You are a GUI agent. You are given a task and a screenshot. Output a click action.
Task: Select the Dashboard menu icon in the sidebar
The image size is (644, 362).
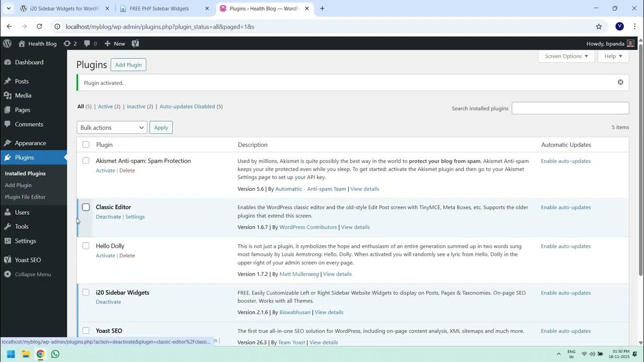(9, 62)
